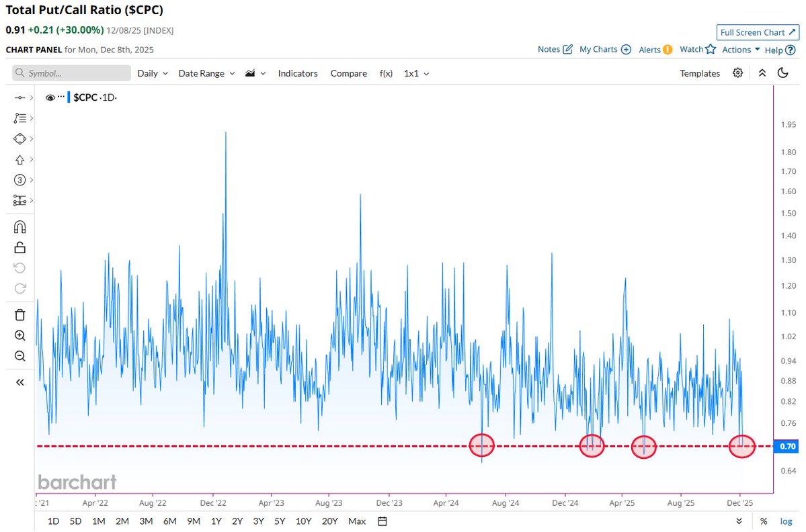The height and width of the screenshot is (532, 806).
Task: Expand the Date Range selector
Action: click(206, 73)
